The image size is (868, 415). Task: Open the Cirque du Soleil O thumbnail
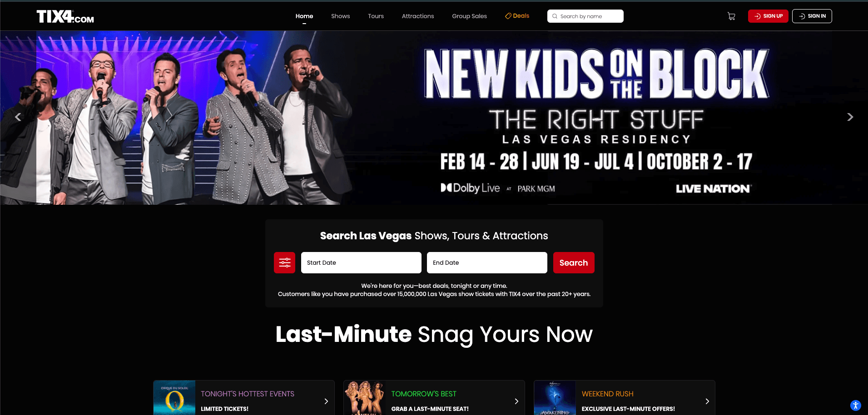point(174,398)
